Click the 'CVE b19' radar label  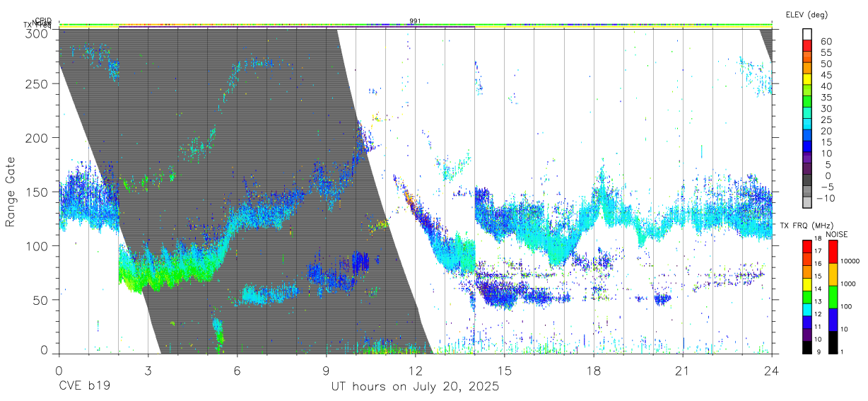click(x=83, y=387)
